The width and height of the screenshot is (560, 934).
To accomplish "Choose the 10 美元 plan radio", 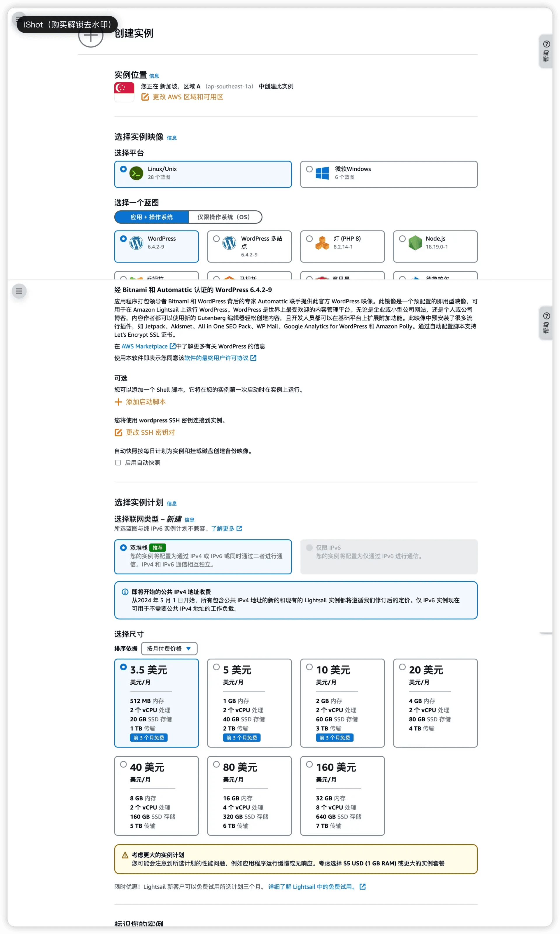I will [x=309, y=667].
